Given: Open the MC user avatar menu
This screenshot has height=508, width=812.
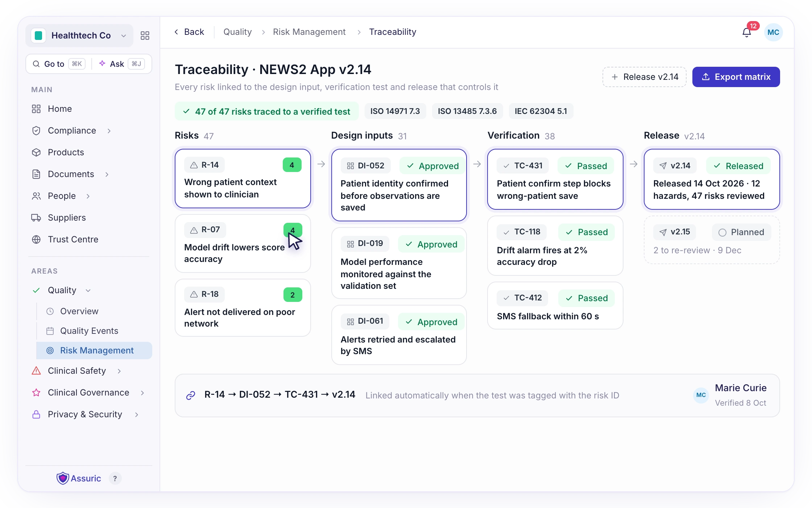Looking at the screenshot, I should click(x=773, y=32).
